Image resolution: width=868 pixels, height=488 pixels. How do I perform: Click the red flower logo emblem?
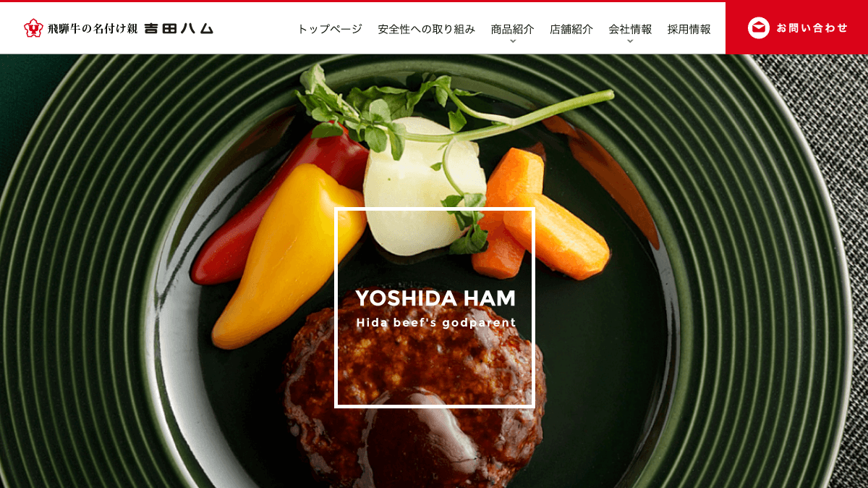tap(33, 28)
